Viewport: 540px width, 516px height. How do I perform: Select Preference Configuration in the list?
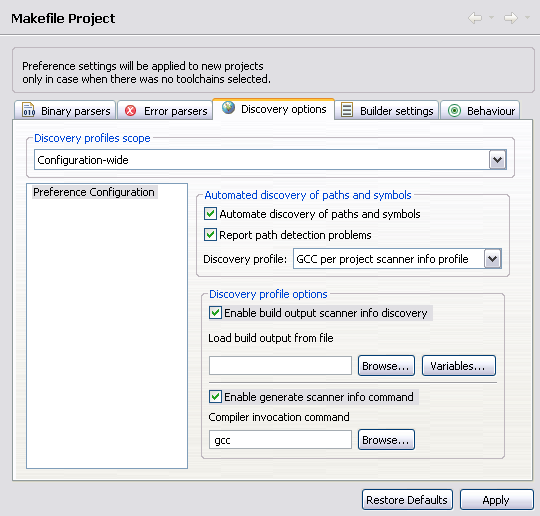pyautogui.click(x=94, y=192)
